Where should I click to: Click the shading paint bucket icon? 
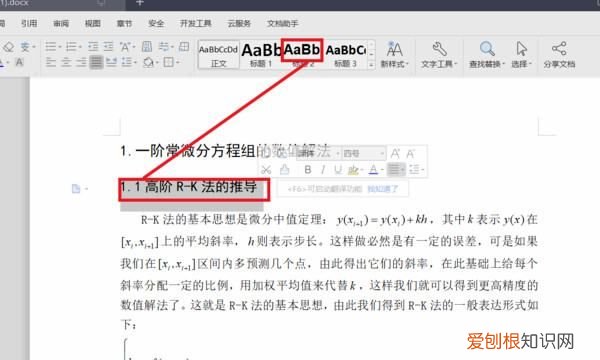coord(148,62)
